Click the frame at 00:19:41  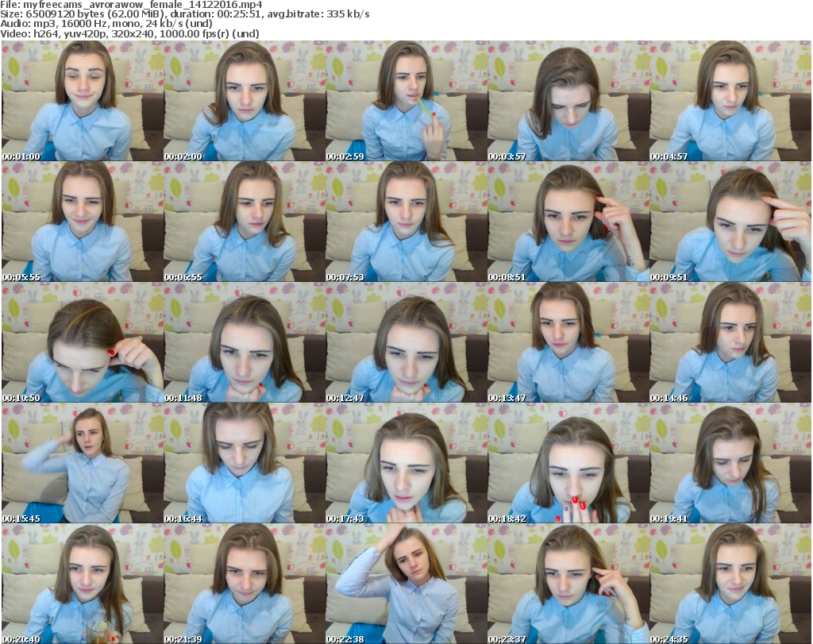[730, 463]
